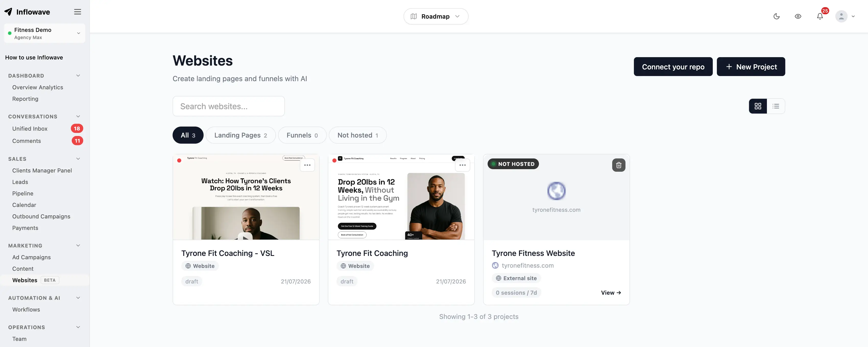Image resolution: width=868 pixels, height=347 pixels.
Task: Open Ad Campaigns page
Action: pyautogui.click(x=31, y=257)
